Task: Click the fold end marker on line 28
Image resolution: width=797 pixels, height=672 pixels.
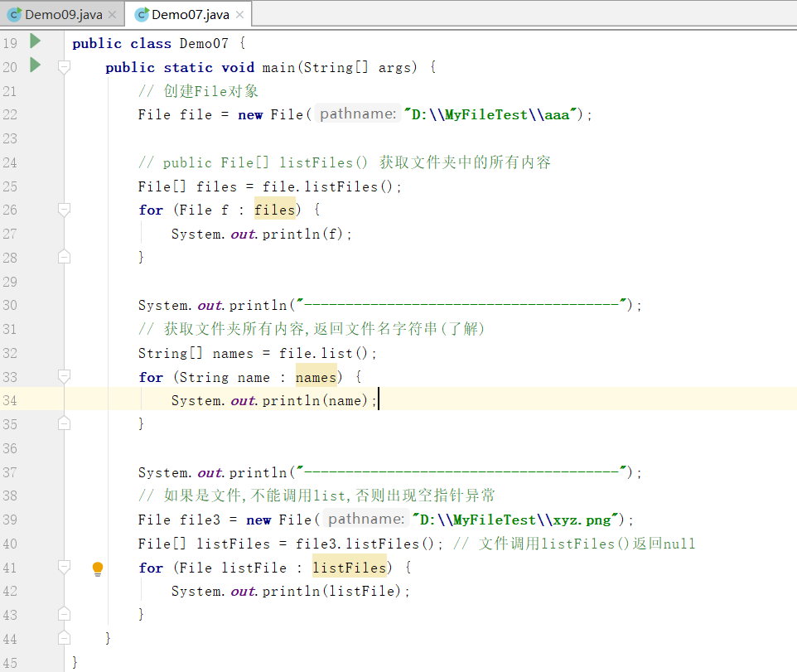Action: (x=64, y=257)
